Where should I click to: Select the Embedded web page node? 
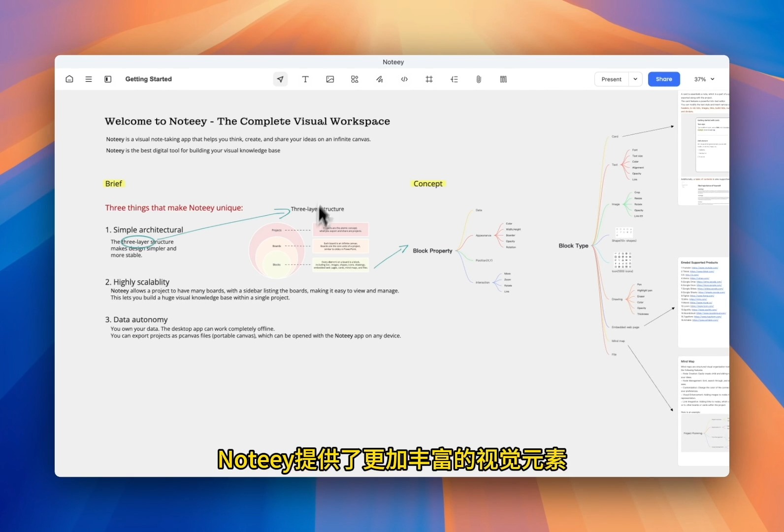pyautogui.click(x=625, y=327)
